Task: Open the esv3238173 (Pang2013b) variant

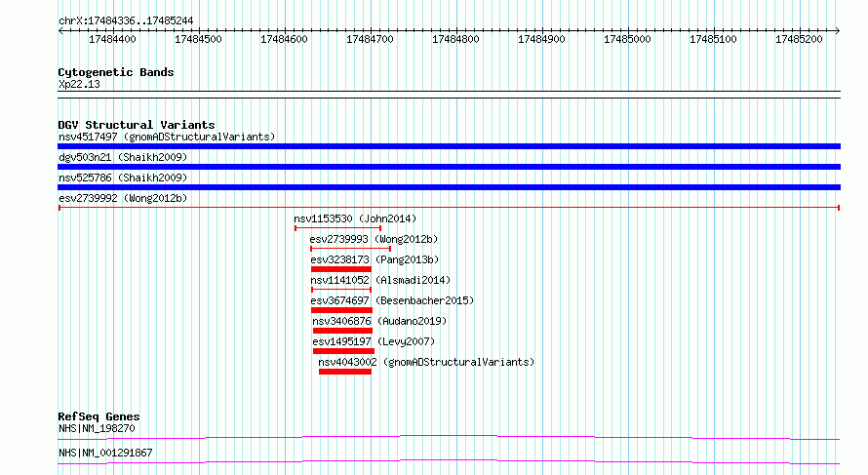Action: (x=375, y=259)
